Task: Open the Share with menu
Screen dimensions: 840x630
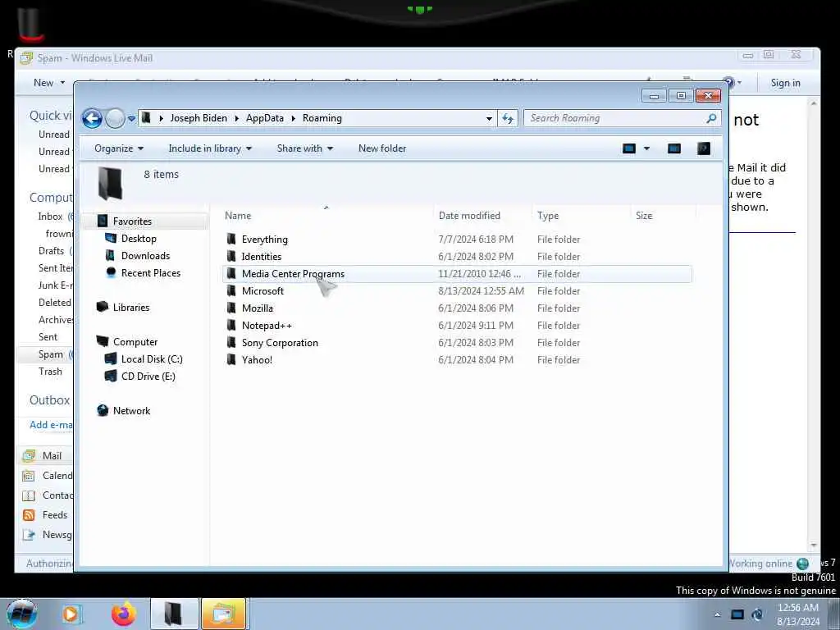Action: tap(305, 148)
